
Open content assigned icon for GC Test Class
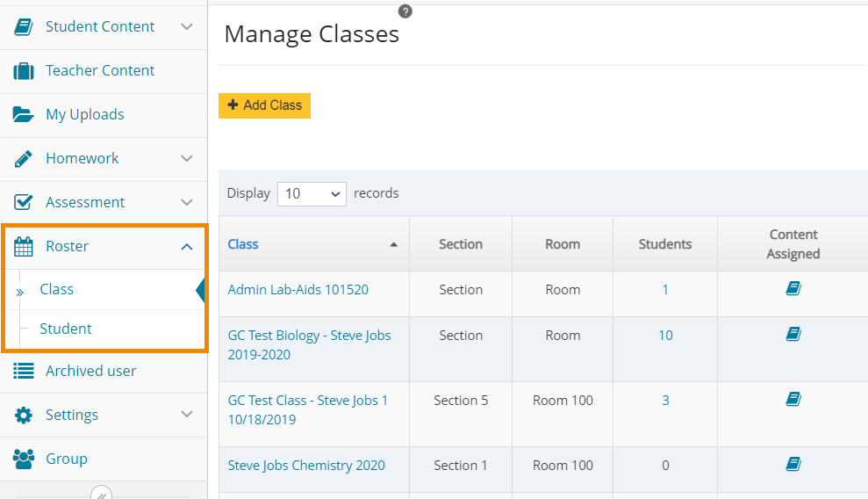793,399
